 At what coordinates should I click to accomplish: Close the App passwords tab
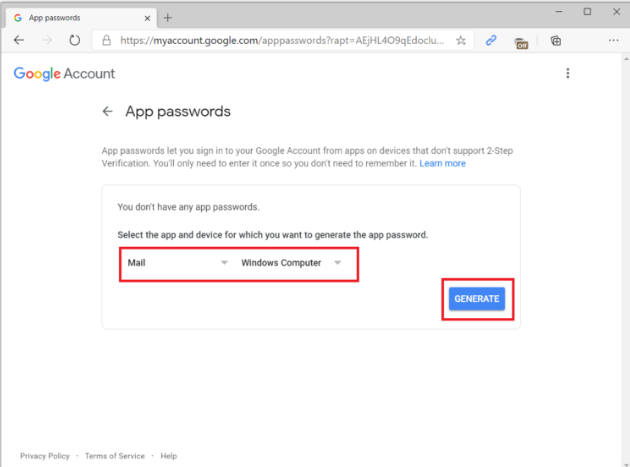147,18
